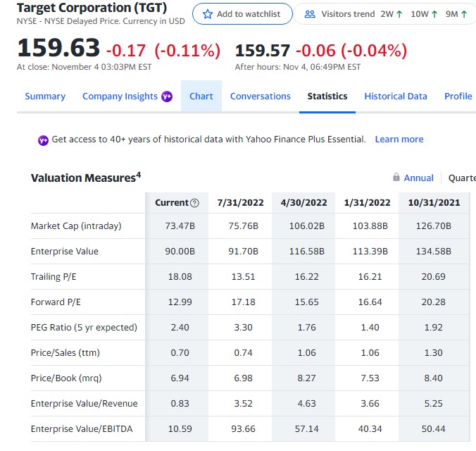Click the purple Y+ icon before Get access
The width and height of the screenshot is (476, 451).
[43, 140]
